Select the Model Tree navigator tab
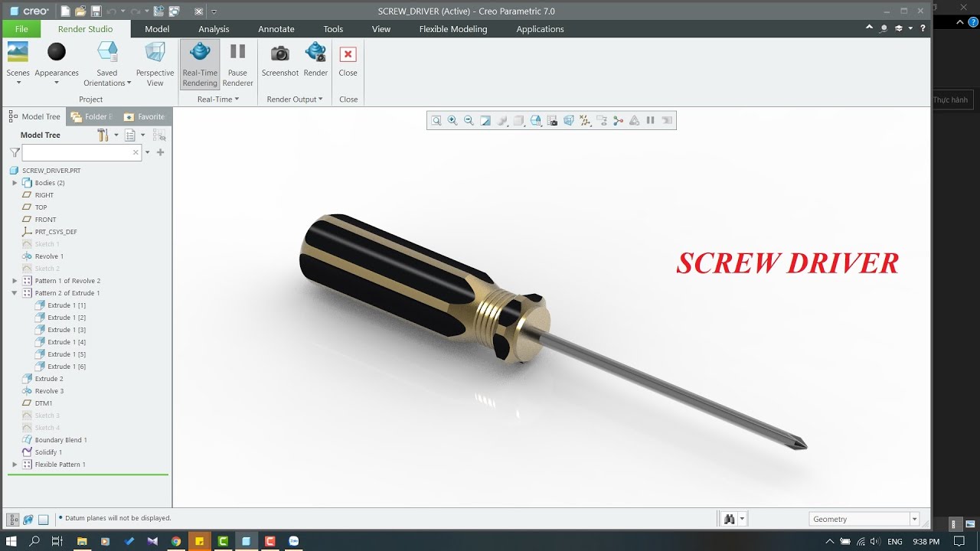 click(34, 116)
